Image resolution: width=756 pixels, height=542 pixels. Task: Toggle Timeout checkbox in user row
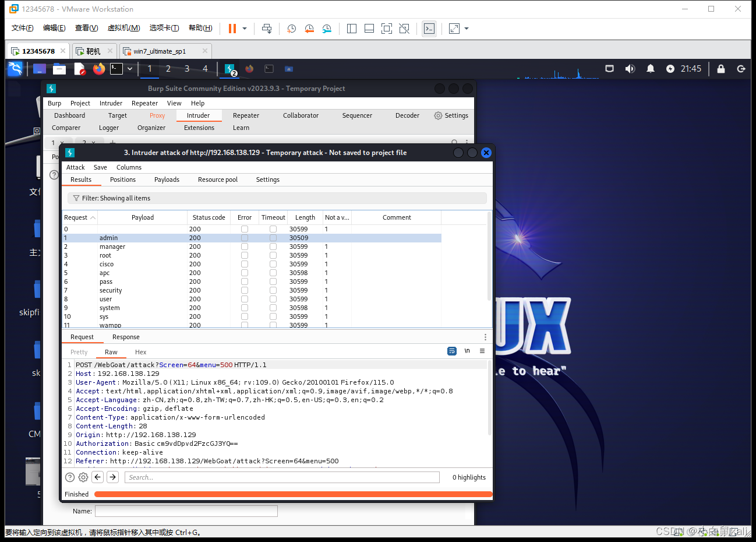[x=273, y=299]
